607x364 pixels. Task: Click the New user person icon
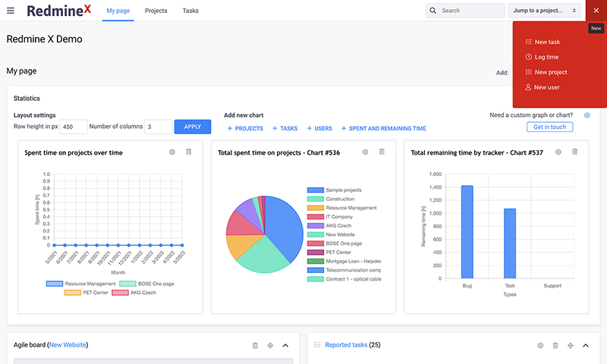pos(528,87)
